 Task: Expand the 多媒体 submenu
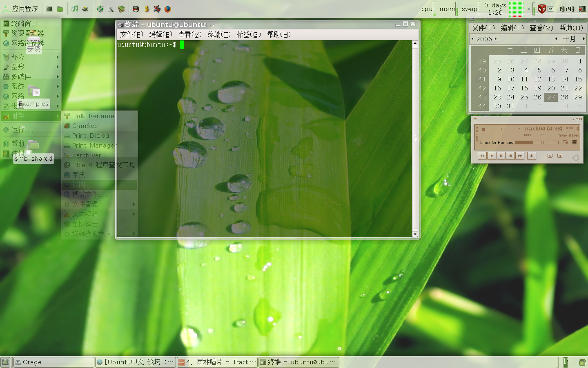click(x=31, y=76)
